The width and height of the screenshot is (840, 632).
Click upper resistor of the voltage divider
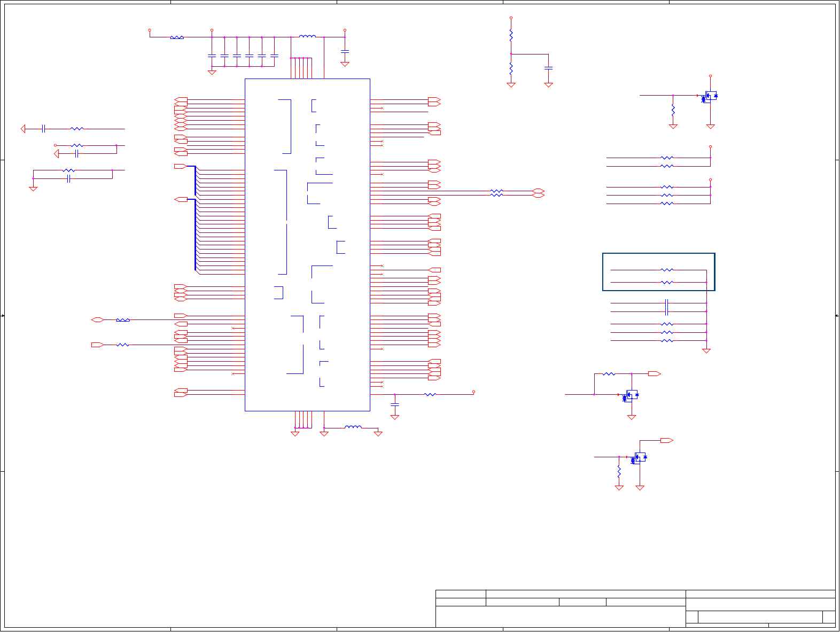tap(511, 35)
